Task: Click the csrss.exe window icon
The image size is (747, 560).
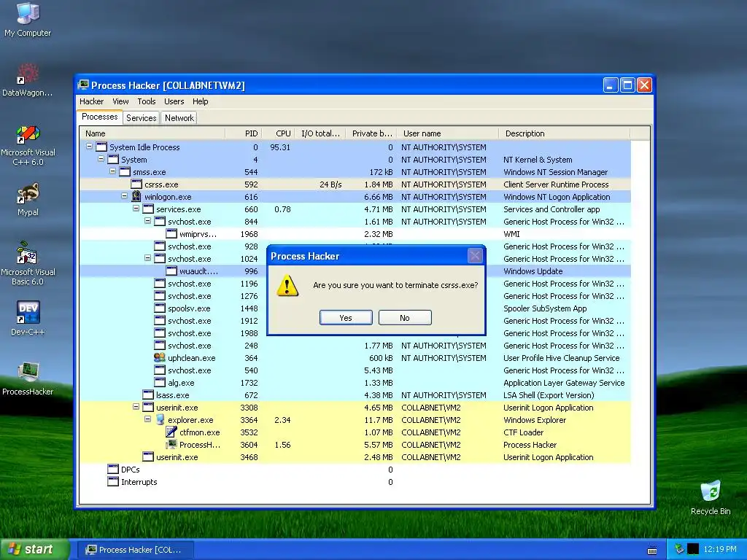Action: click(136, 184)
